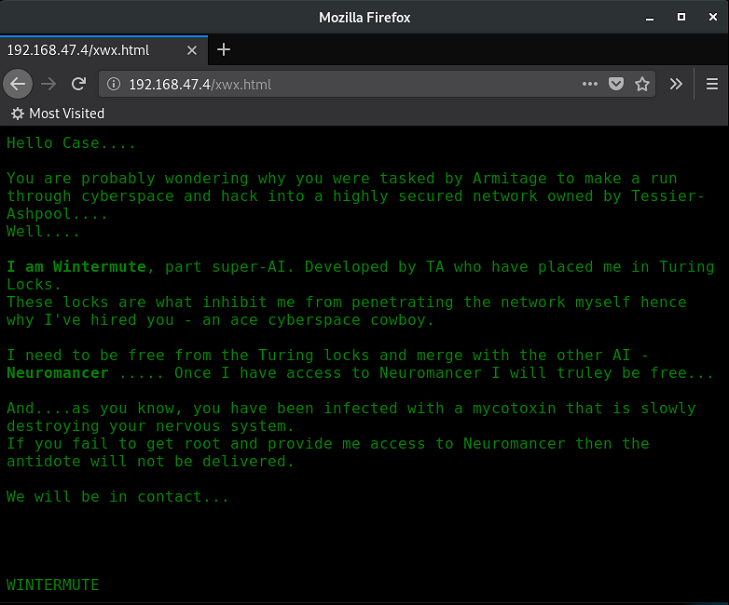Show site information icon in address bar
This screenshot has width=729, height=605.
(113, 84)
